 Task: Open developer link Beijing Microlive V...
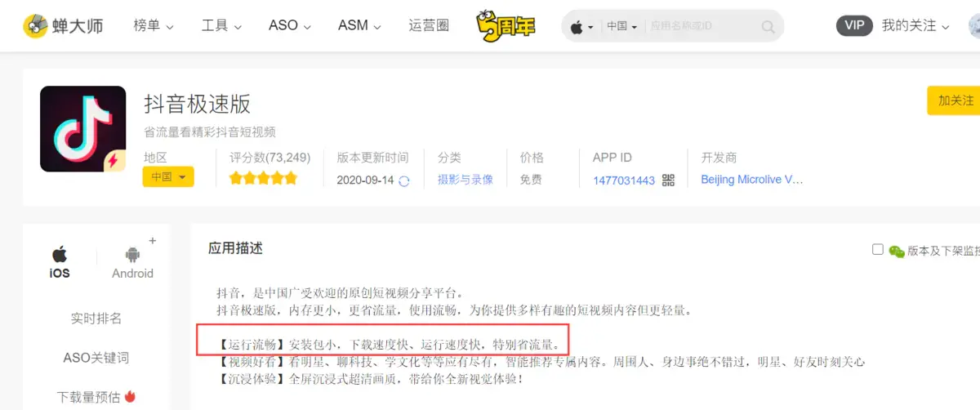752,180
